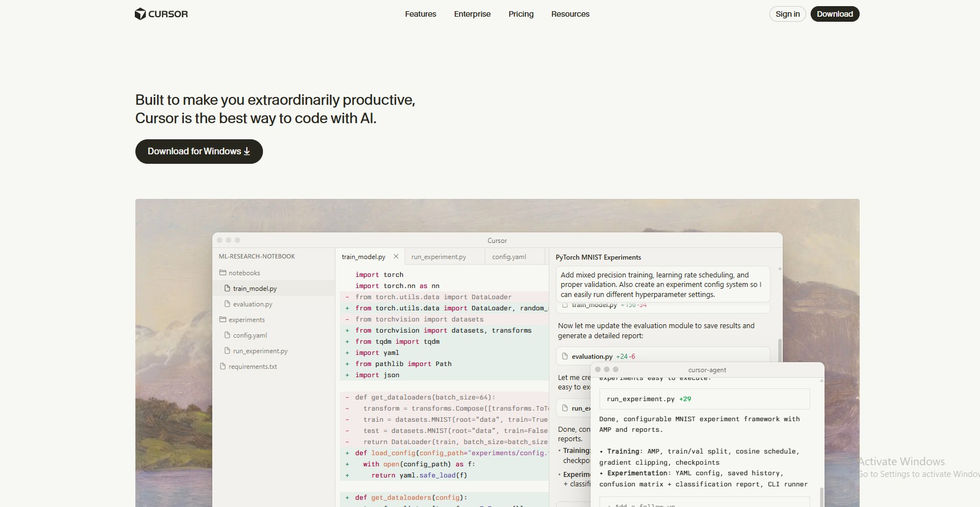Screen dimensions: 980x507
Task: Click the Sign in button
Action: point(788,14)
